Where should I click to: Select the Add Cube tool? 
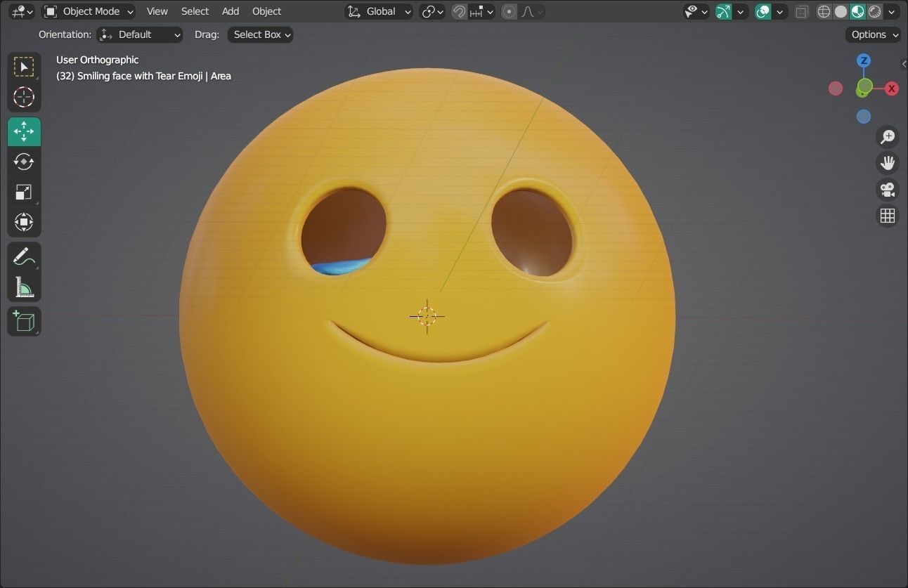(24, 321)
